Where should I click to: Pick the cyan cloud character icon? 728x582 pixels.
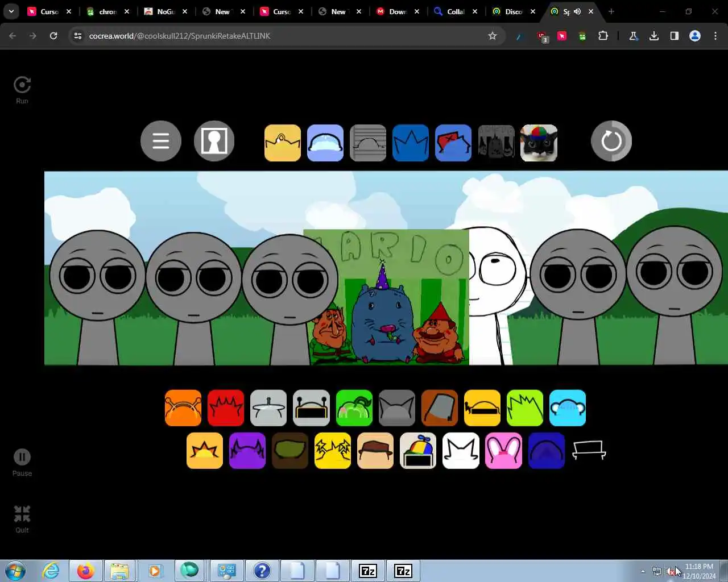point(568,408)
